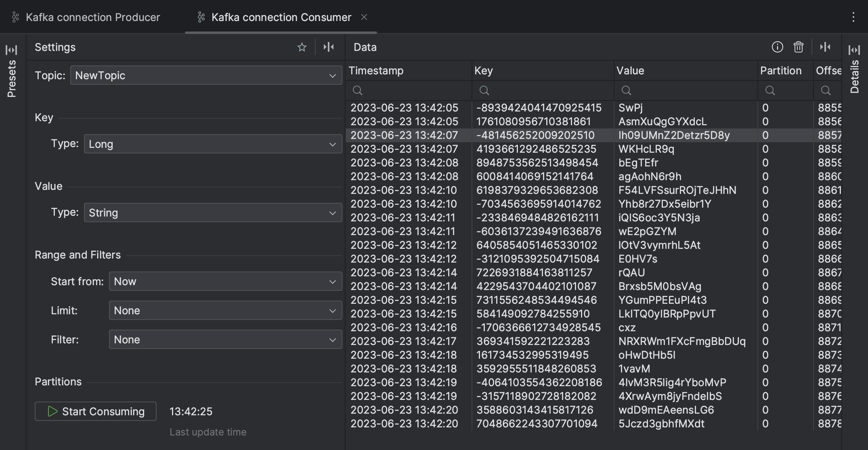
Task: Click the Kafka icon on the Producer tab
Action: click(x=15, y=17)
